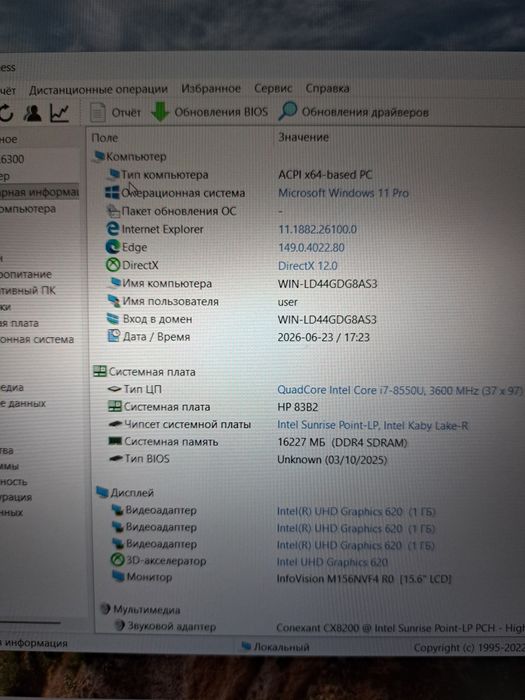
Task: Click the Поле column header
Action: (x=104, y=138)
